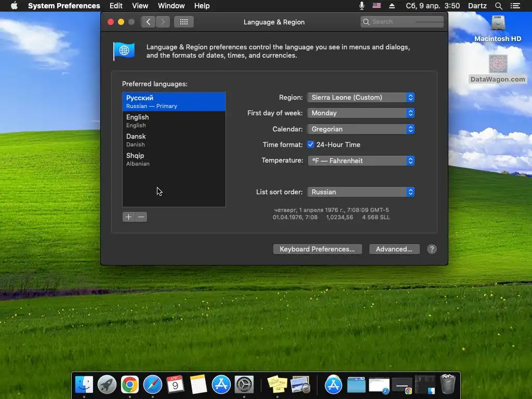Open the Temperature unit dropdown

click(361, 161)
